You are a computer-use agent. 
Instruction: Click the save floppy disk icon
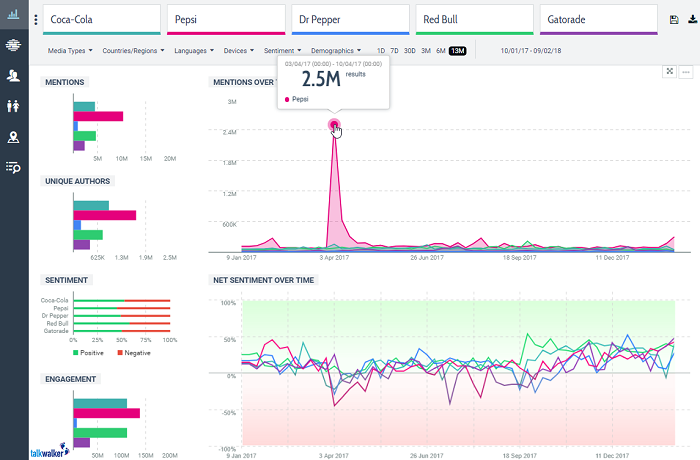pyautogui.click(x=673, y=19)
